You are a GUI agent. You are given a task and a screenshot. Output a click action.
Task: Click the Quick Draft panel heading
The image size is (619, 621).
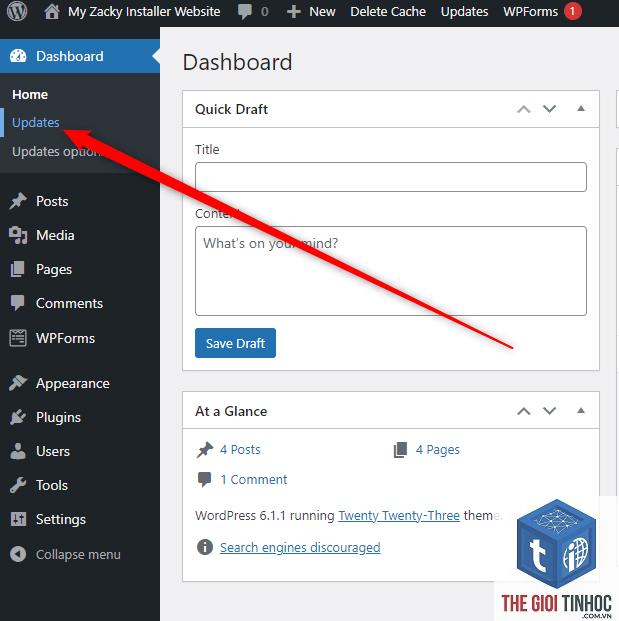(x=231, y=109)
